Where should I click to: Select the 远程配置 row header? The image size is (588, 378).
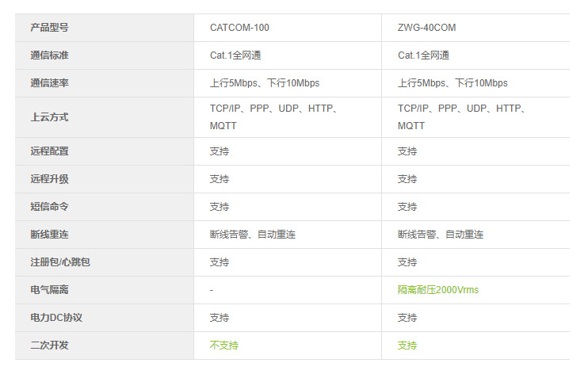coord(49,151)
